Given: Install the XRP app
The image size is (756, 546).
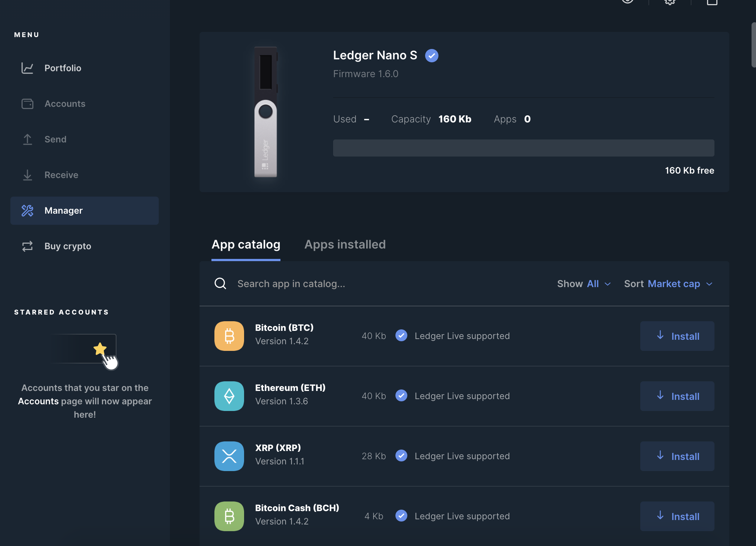Looking at the screenshot, I should tap(677, 456).
